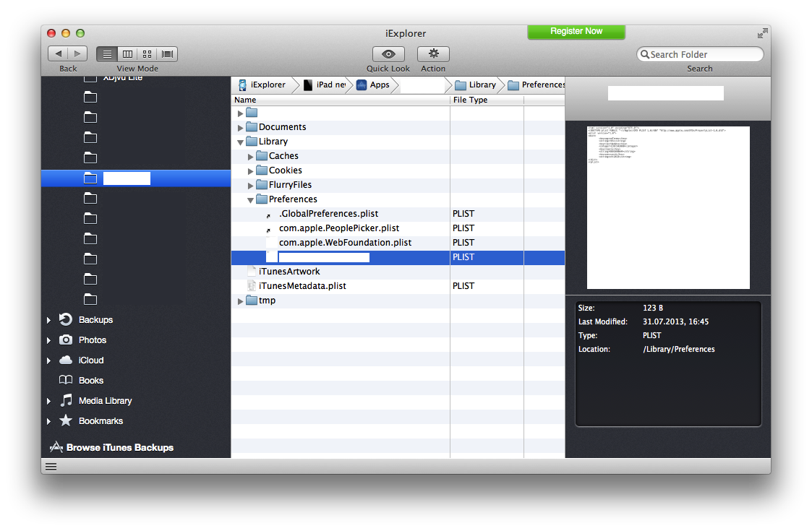Switch to icon grid view mode
This screenshot has height=531, width=812.
[147, 54]
